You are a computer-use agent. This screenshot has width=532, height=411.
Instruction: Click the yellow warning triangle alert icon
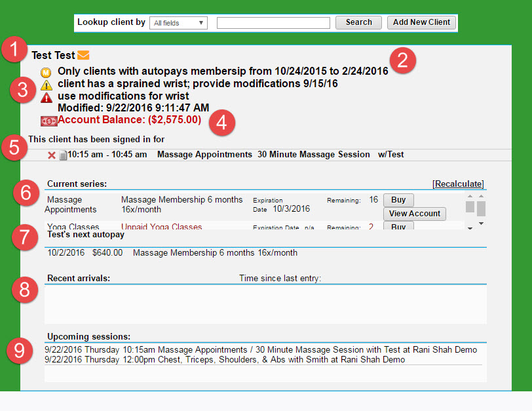click(47, 85)
